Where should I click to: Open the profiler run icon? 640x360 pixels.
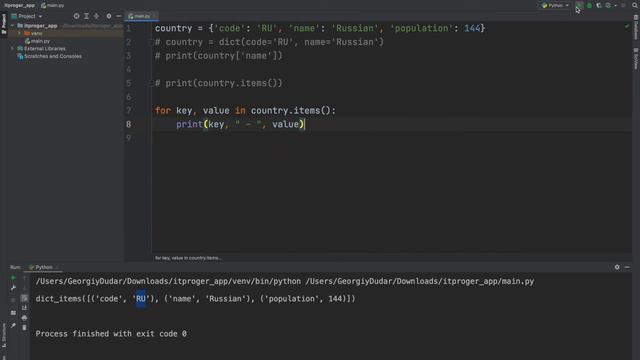pos(608,5)
